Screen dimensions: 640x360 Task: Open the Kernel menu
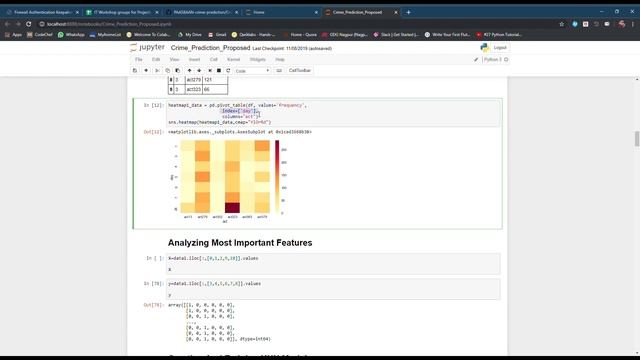pyautogui.click(x=233, y=60)
